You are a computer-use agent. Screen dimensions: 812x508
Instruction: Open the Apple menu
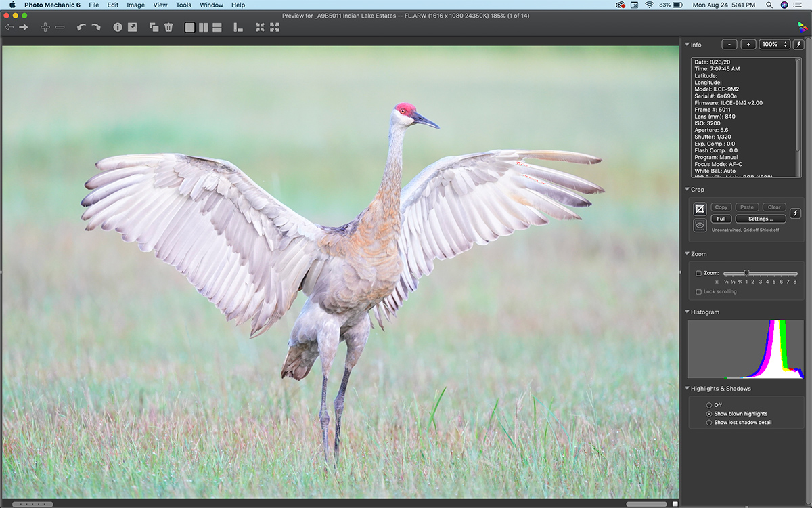(x=12, y=5)
